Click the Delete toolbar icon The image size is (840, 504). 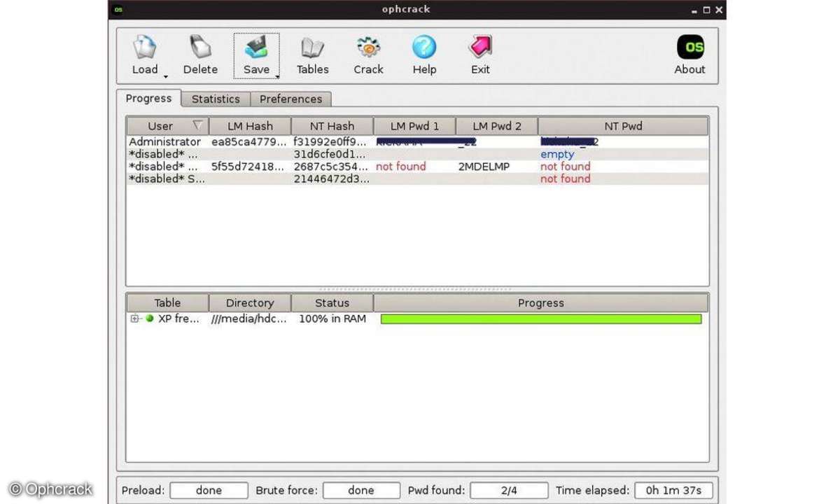point(200,48)
